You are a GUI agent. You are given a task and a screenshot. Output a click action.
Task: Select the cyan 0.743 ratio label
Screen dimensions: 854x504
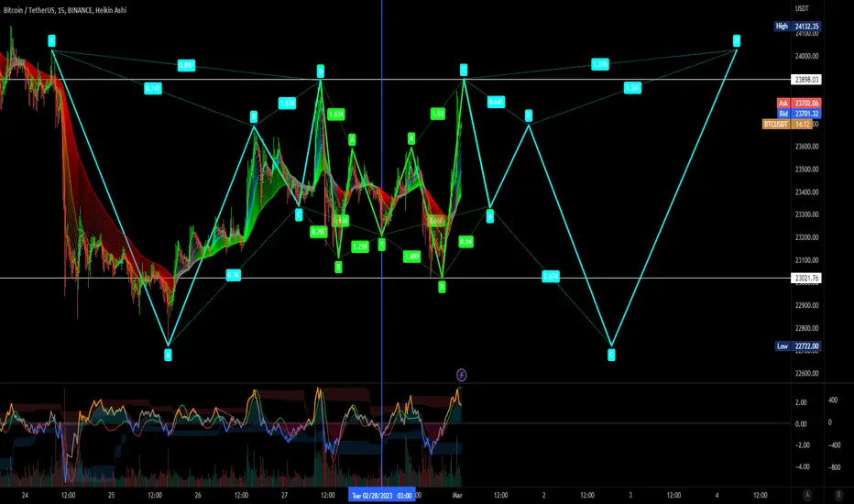coord(153,88)
